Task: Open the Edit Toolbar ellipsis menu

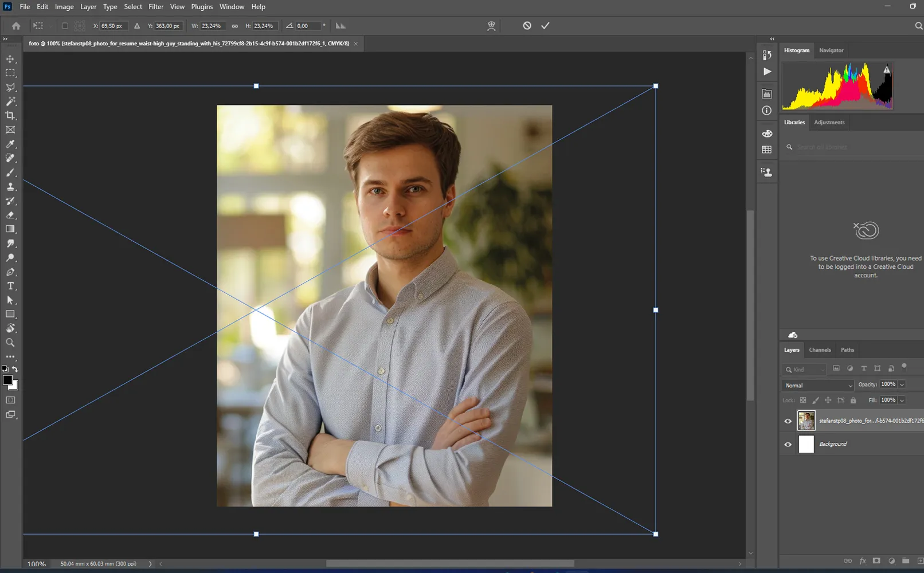Action: coord(10,356)
